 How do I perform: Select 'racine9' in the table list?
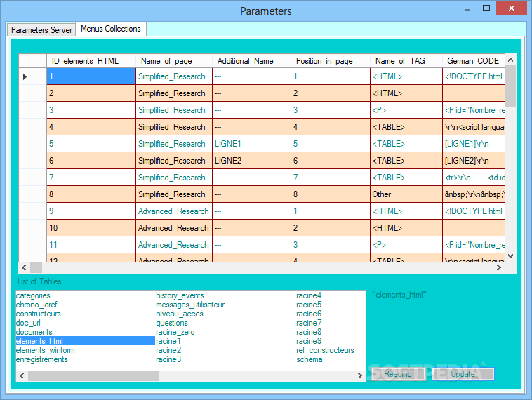[309, 341]
